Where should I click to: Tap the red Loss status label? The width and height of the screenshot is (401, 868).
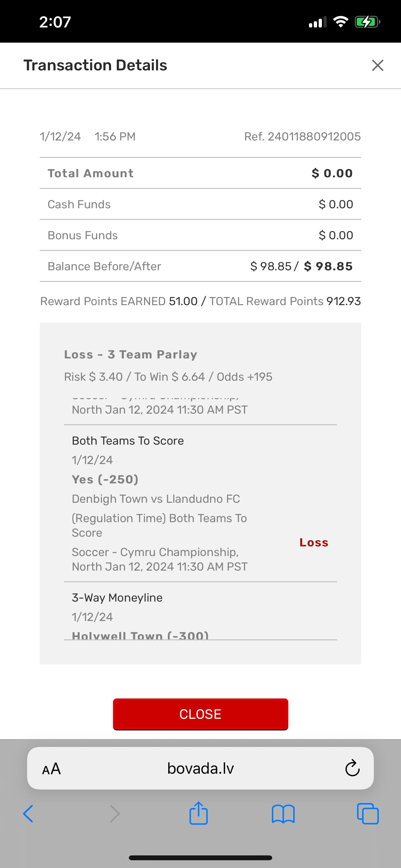pyautogui.click(x=314, y=542)
